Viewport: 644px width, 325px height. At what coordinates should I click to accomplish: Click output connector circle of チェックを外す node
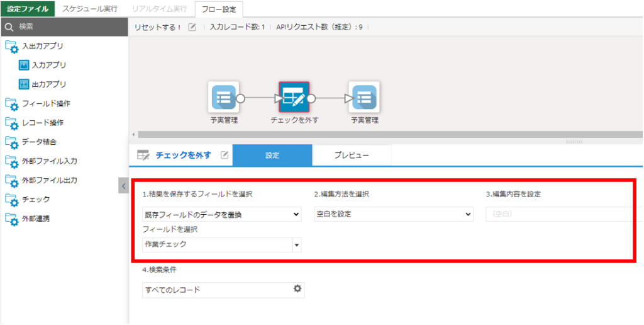[x=311, y=98]
